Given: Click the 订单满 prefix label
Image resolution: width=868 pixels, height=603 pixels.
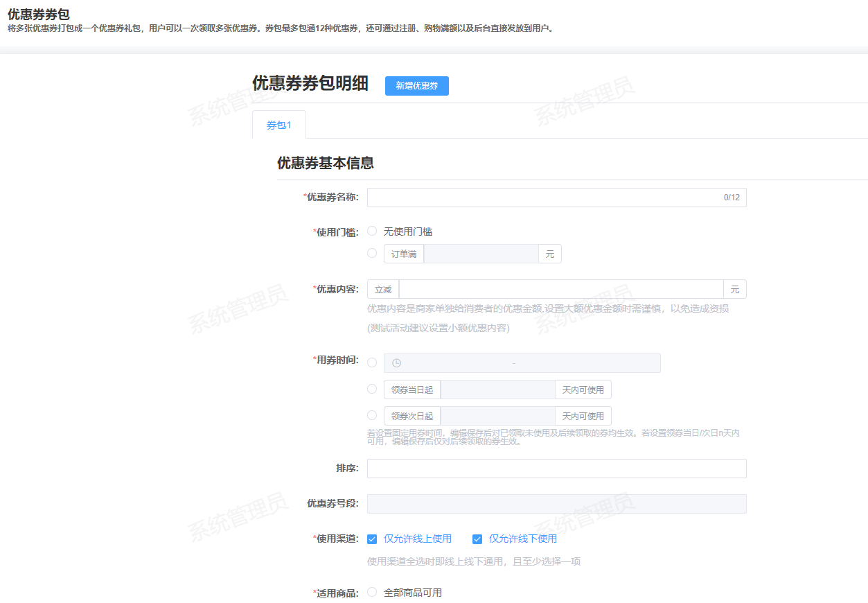Looking at the screenshot, I should [404, 254].
